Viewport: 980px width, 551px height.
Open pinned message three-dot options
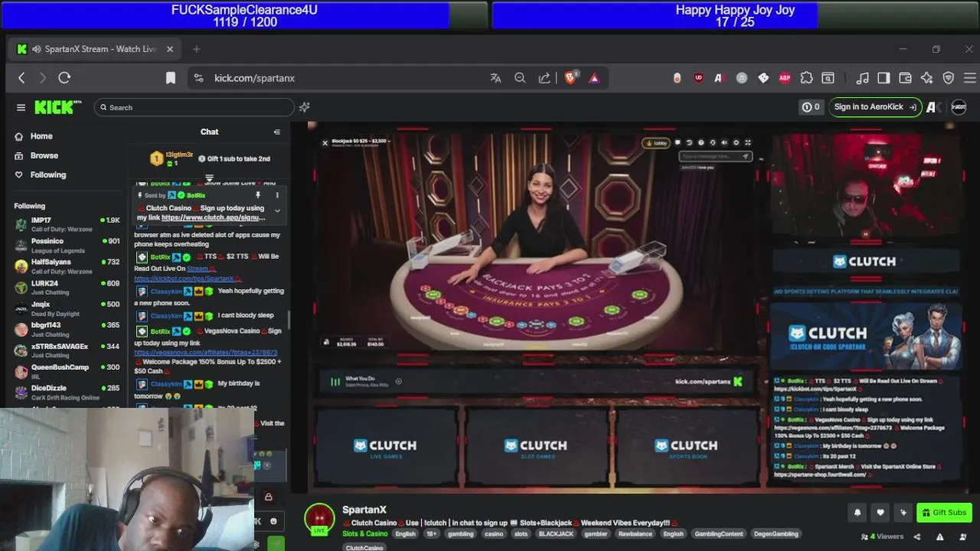(x=277, y=195)
